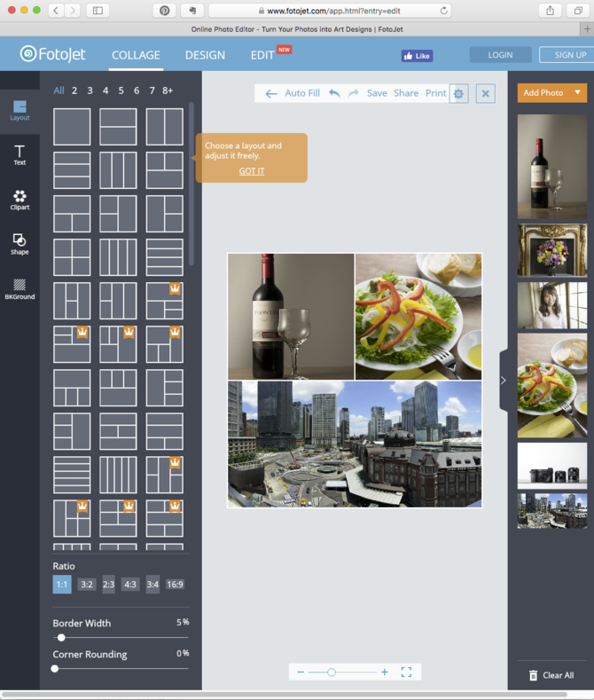Select the cameras photo thumbnail
594x700 pixels.
[552, 466]
